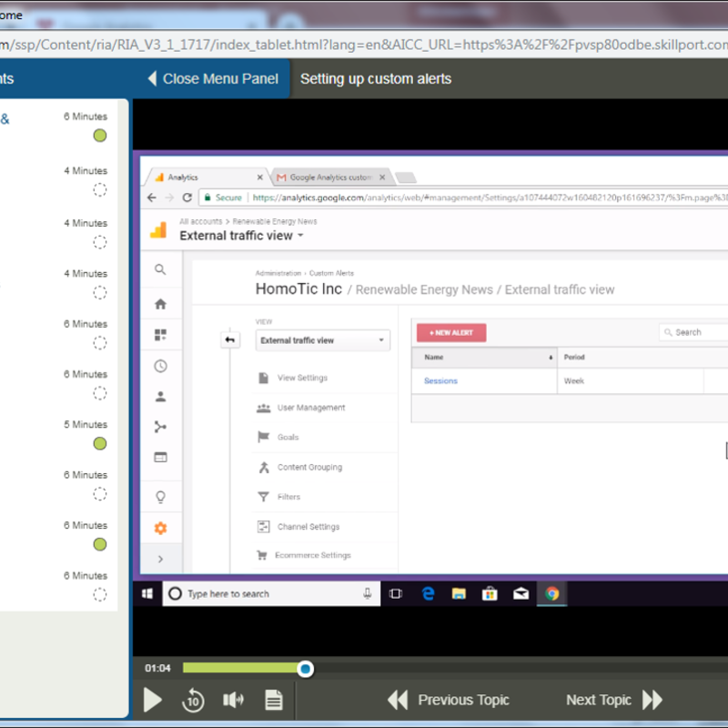Open the Acquisition branching icon

coord(161,427)
